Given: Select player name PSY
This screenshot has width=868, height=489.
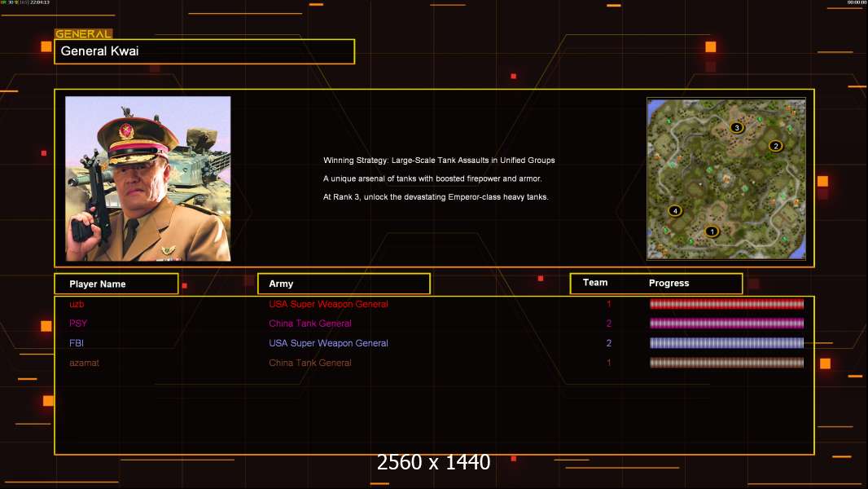Looking at the screenshot, I should click(78, 324).
